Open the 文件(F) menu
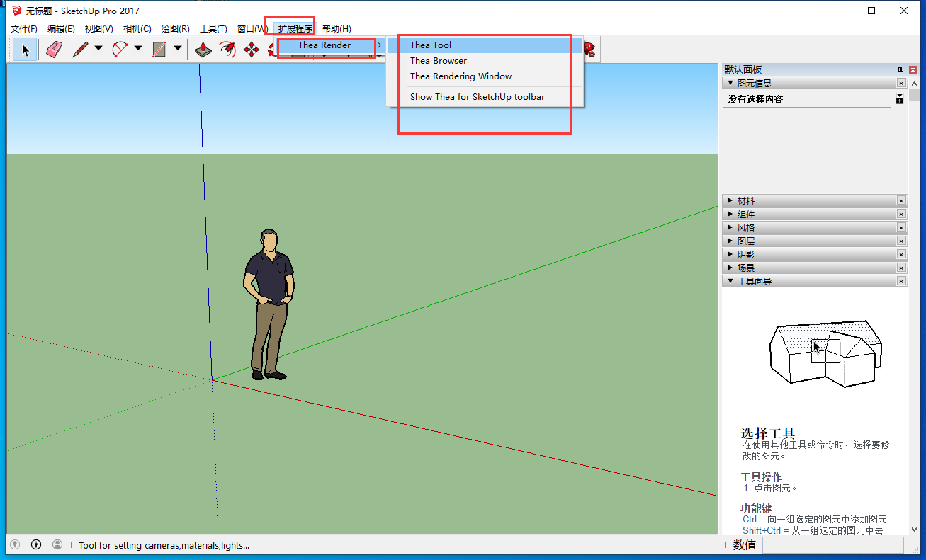This screenshot has width=926, height=560. pyautogui.click(x=24, y=29)
